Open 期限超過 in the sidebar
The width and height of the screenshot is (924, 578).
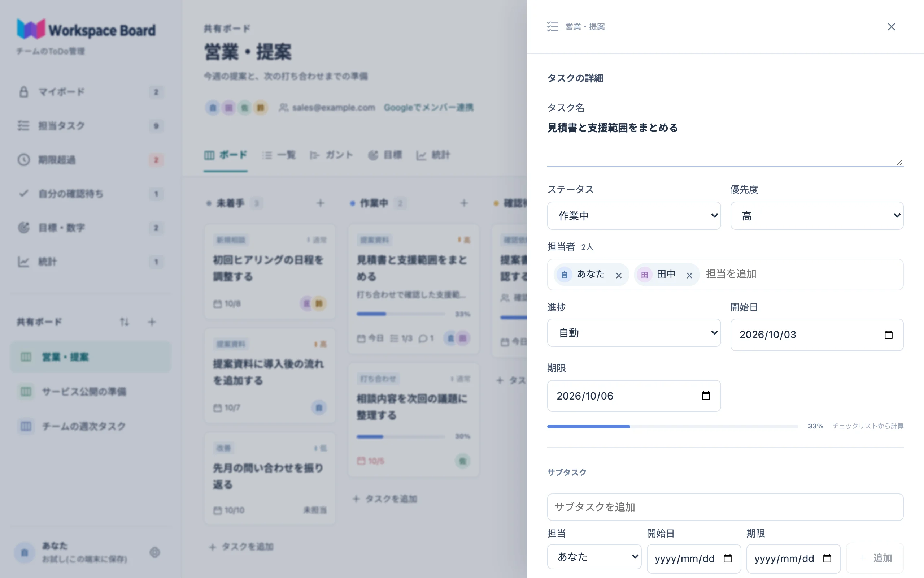click(91, 160)
